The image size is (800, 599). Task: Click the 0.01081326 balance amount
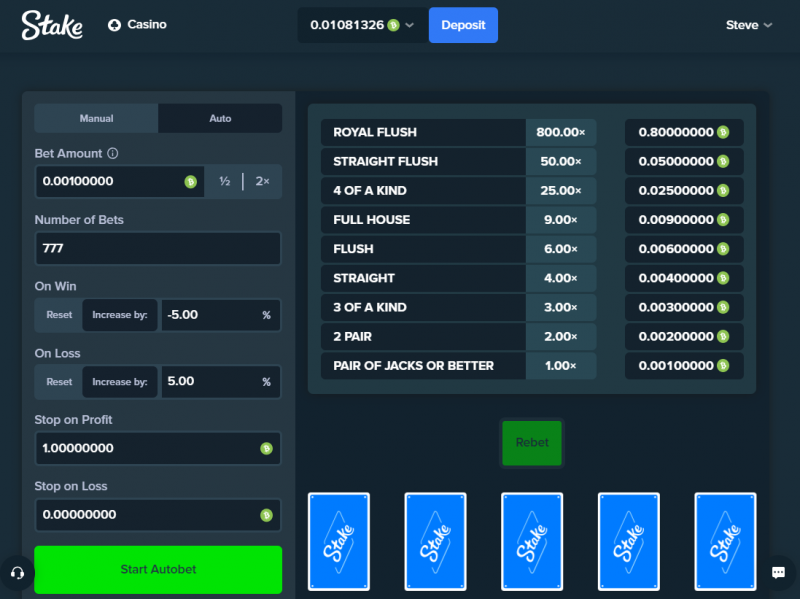coord(347,25)
